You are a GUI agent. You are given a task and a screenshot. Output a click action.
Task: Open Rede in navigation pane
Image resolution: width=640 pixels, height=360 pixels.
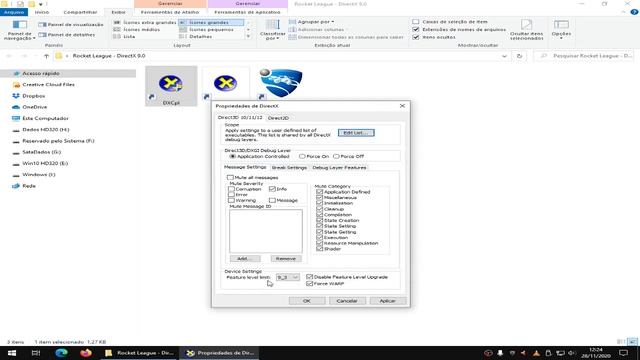pyautogui.click(x=24, y=186)
